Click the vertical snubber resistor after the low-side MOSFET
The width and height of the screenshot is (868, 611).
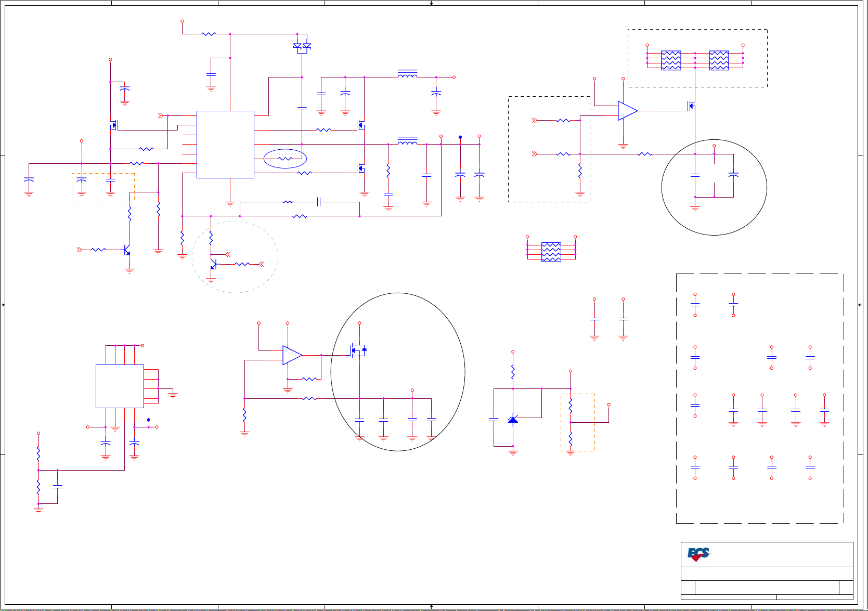388,171
